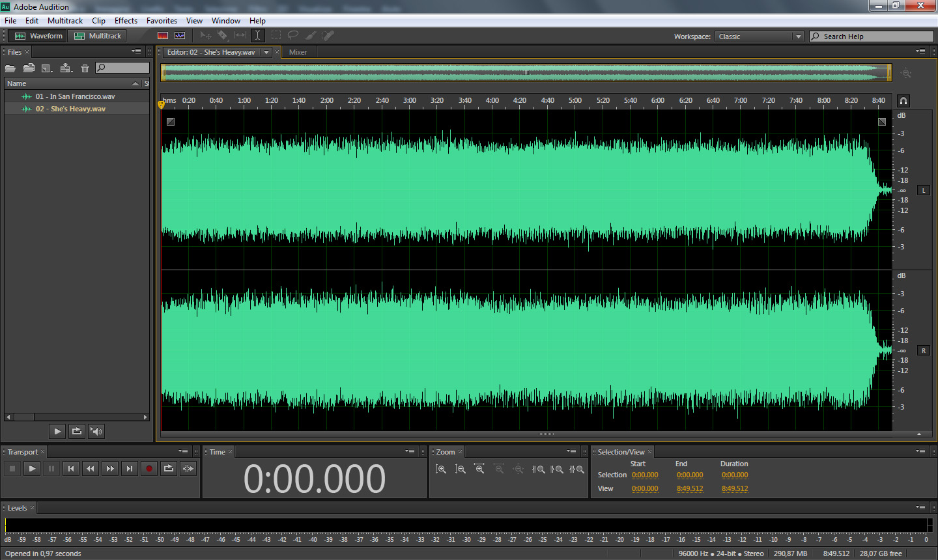This screenshot has width=938, height=560.
Task: Stop playback in the Transport panel
Action: pos(12,468)
